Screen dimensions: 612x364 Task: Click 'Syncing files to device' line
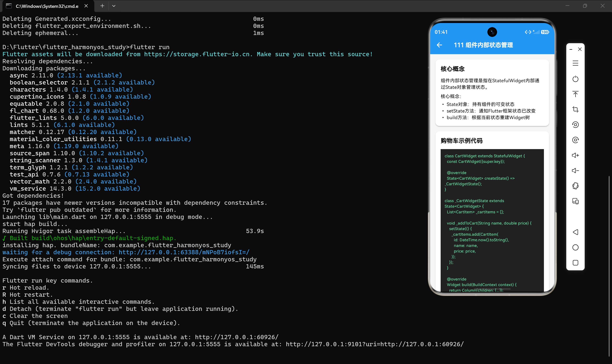(x=133, y=266)
